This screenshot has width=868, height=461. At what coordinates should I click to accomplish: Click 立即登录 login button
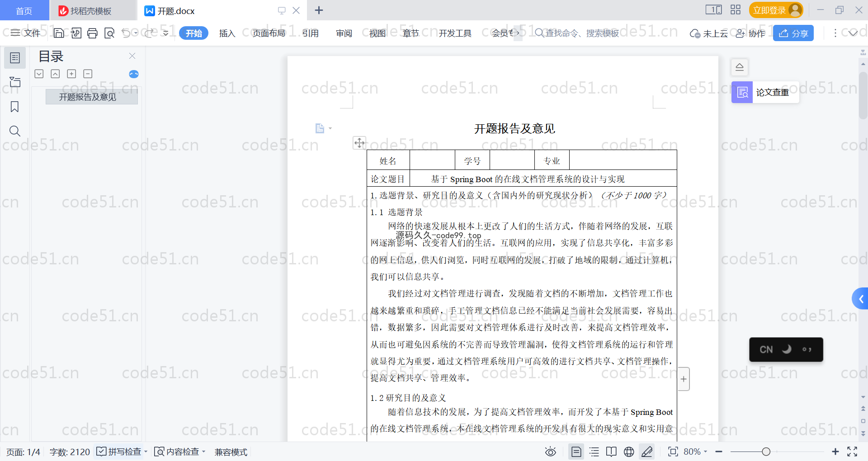click(776, 10)
